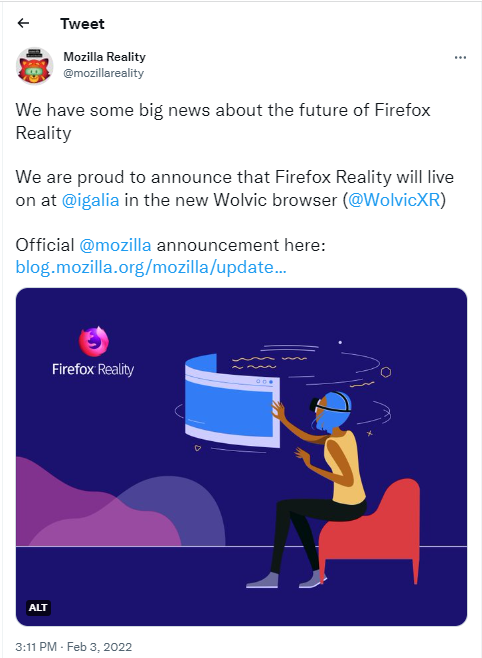
Task: Open the @mozillareality handle
Action: point(103,73)
